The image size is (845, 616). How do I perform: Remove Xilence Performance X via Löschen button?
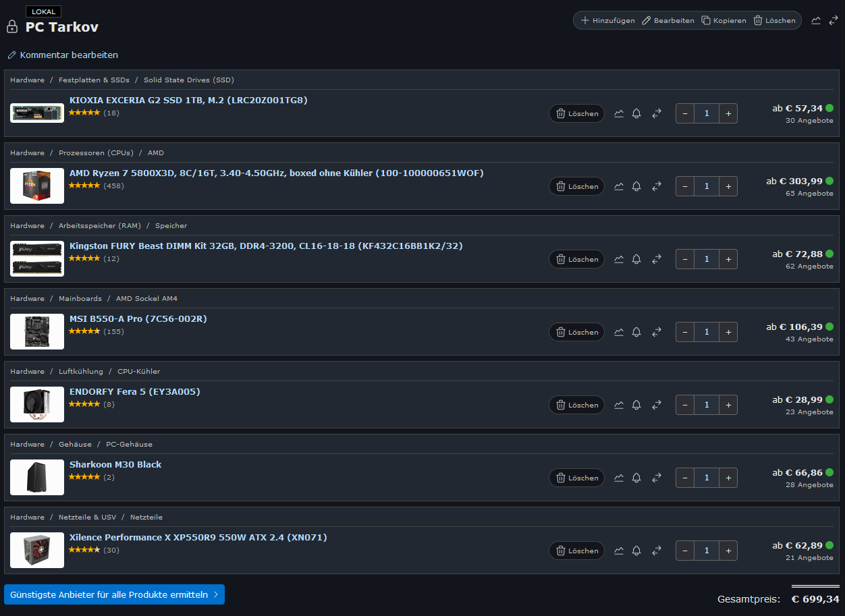[576, 551]
